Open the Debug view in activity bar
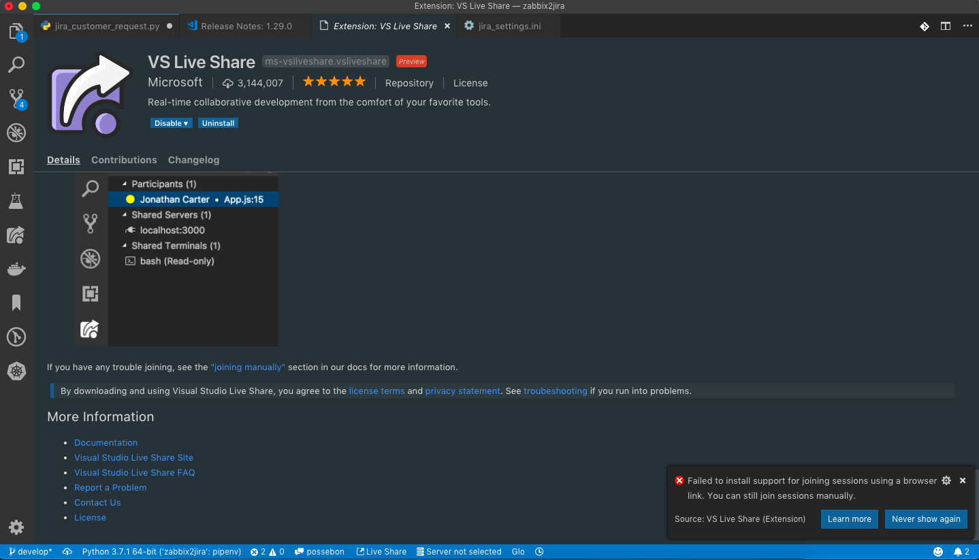Image resolution: width=979 pixels, height=560 pixels. [16, 133]
